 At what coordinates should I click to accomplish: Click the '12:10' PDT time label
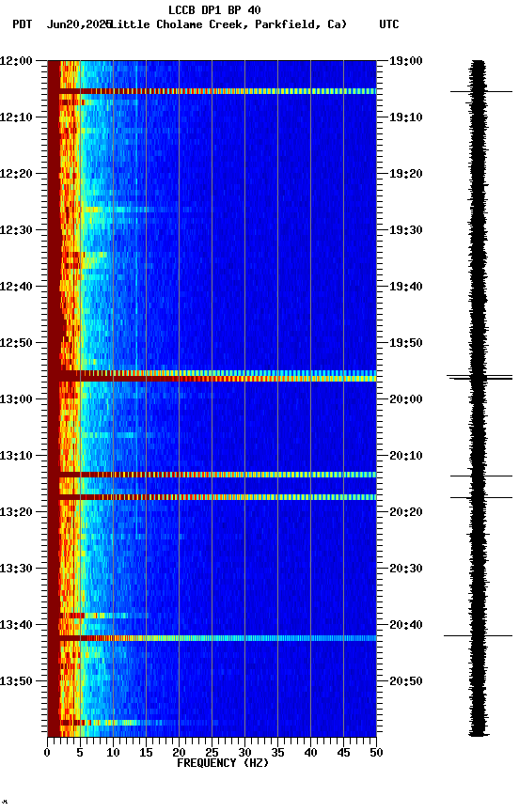(x=16, y=117)
